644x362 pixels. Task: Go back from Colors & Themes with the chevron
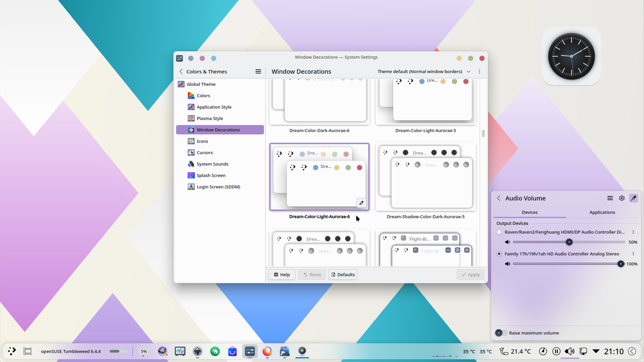(x=181, y=71)
